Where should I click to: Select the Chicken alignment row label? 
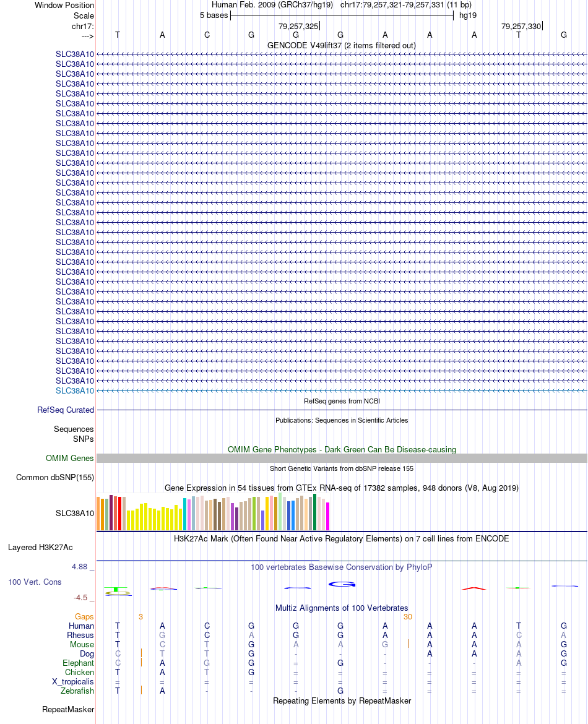click(79, 672)
